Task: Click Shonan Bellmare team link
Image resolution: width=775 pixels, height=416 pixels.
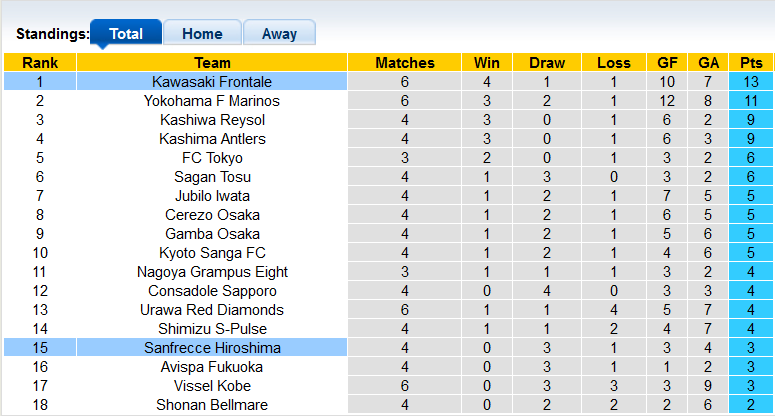Action: pos(212,405)
